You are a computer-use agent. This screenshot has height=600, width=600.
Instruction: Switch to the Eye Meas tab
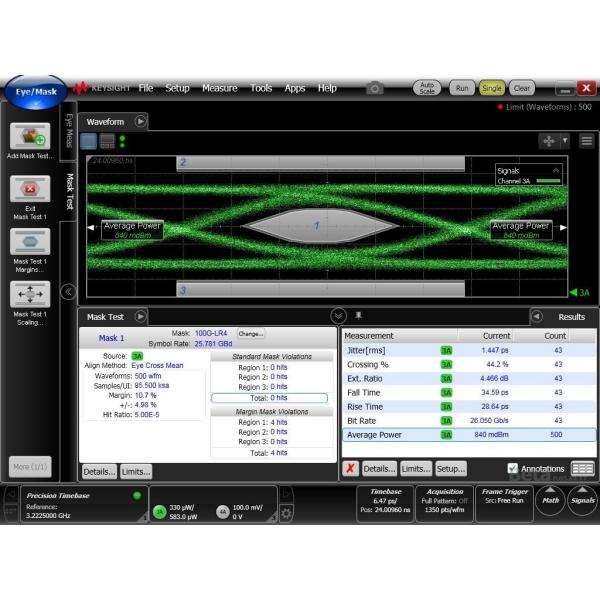(x=69, y=132)
